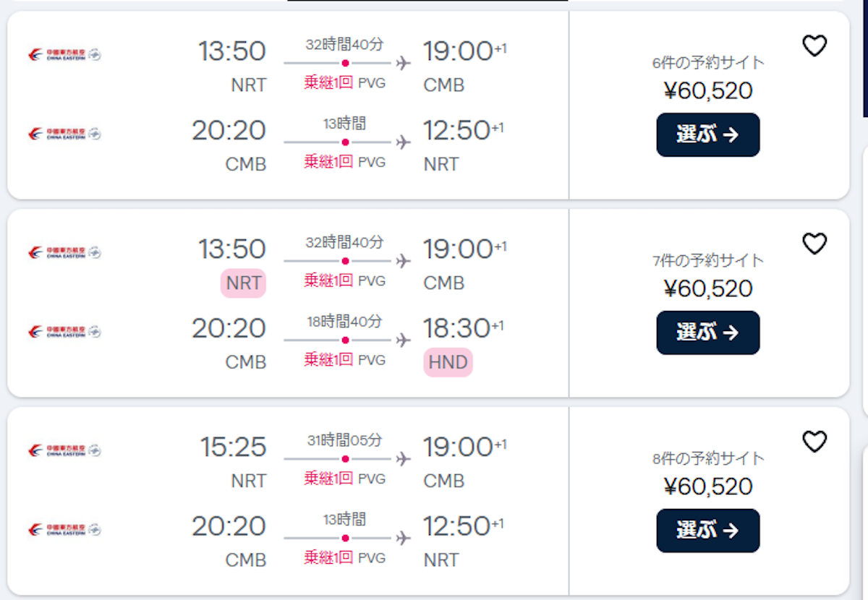
Task: Save the first flight with the heart icon
Action: [x=814, y=46]
